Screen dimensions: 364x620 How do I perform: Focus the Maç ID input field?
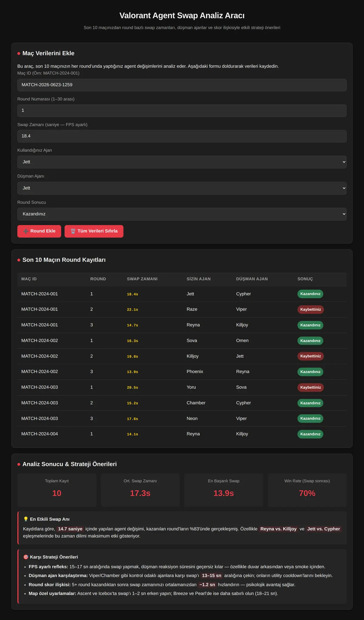[182, 85]
